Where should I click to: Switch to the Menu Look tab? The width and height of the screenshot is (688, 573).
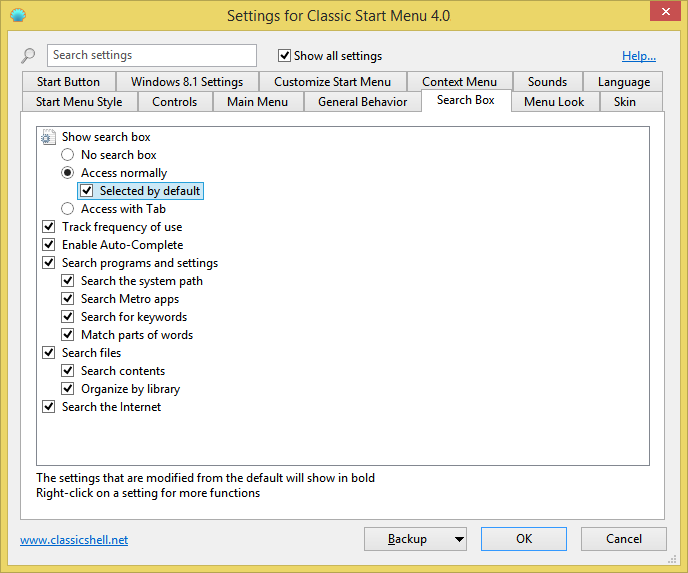[x=554, y=102]
